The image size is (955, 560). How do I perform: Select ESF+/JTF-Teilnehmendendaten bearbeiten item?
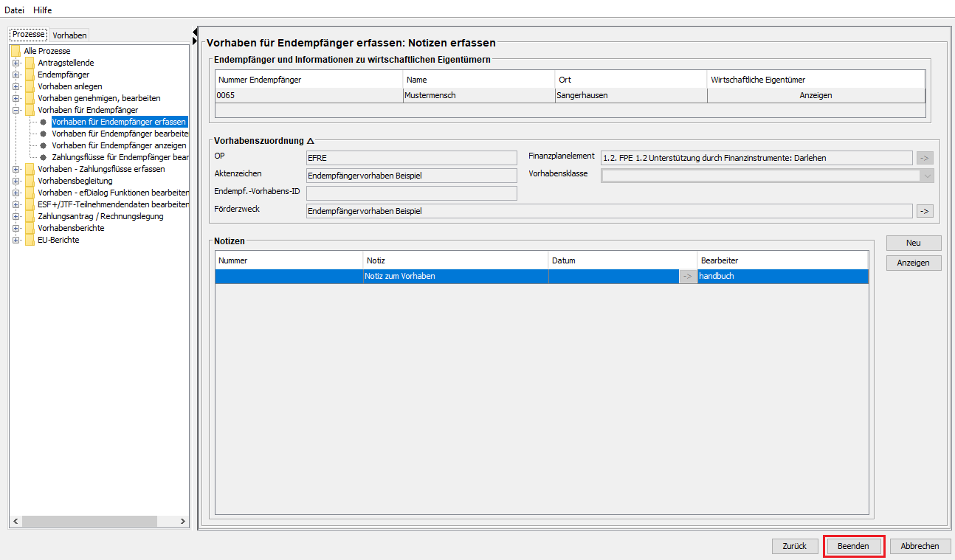[x=113, y=204]
